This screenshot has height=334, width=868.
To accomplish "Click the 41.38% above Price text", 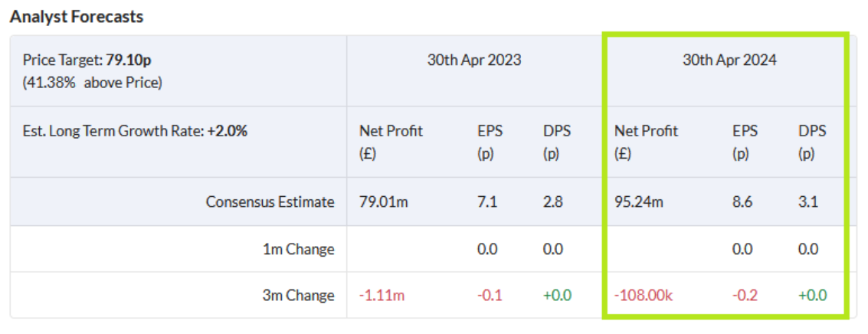I will click(92, 82).
